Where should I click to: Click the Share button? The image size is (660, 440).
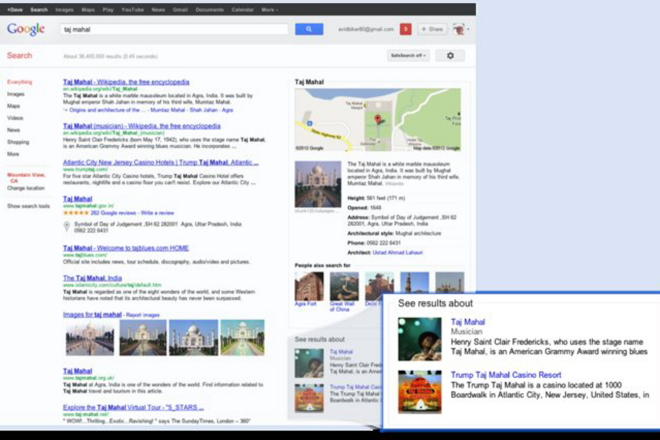(432, 29)
